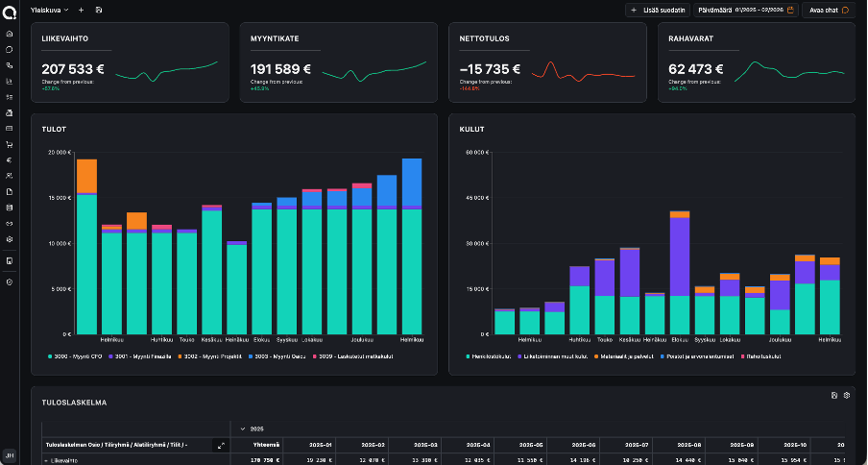Collapse the Liikevaihto row in the table
868x465 pixels.
pyautogui.click(x=47, y=461)
